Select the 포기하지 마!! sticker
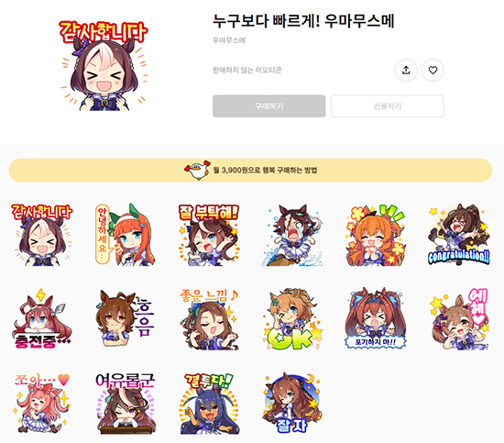Screen dimensions: 504x443 click(376, 319)
